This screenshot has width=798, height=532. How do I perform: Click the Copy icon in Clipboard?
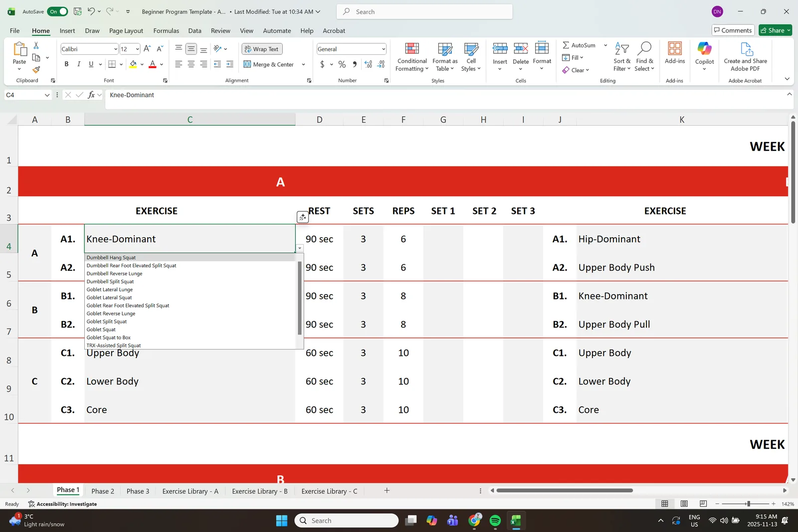pyautogui.click(x=36, y=58)
